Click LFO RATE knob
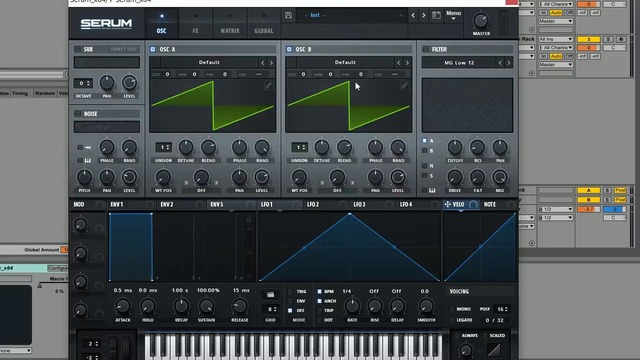 pos(352,306)
